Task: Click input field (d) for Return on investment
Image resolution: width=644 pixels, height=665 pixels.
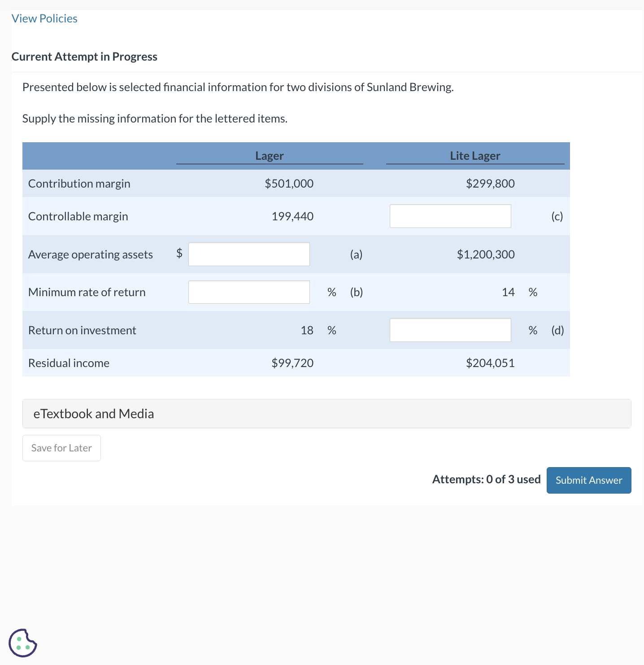Action: tap(450, 330)
